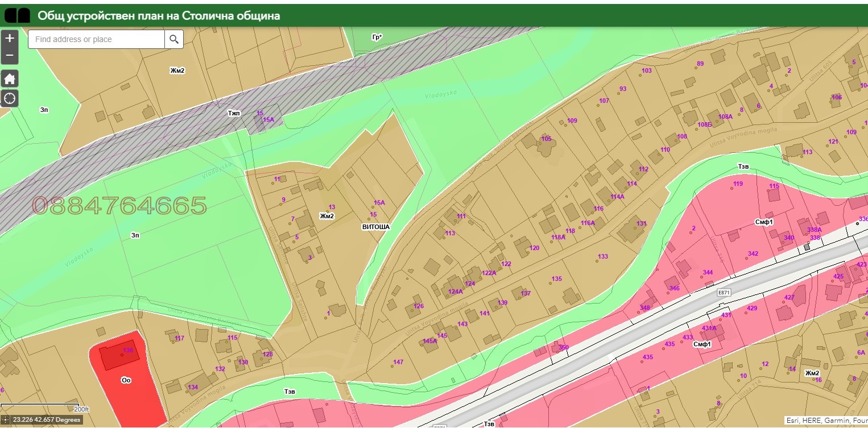This screenshot has height=428, width=868.
Task: Click the pink Смф1 zone label near 340
Action: click(x=763, y=222)
